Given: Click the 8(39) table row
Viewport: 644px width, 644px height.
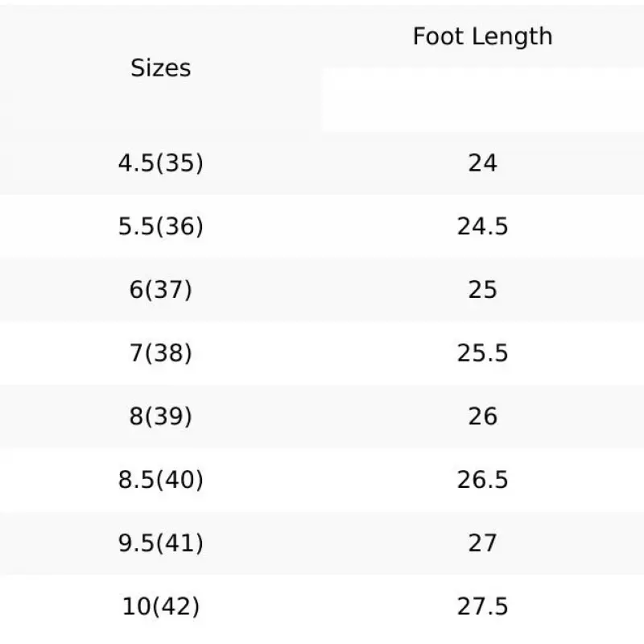Looking at the screenshot, I should click(x=322, y=416).
